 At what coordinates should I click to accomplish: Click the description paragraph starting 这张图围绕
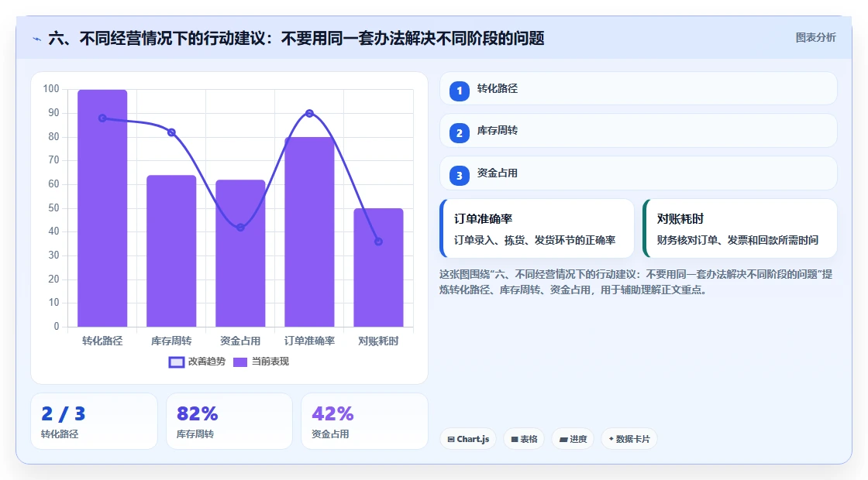point(636,282)
